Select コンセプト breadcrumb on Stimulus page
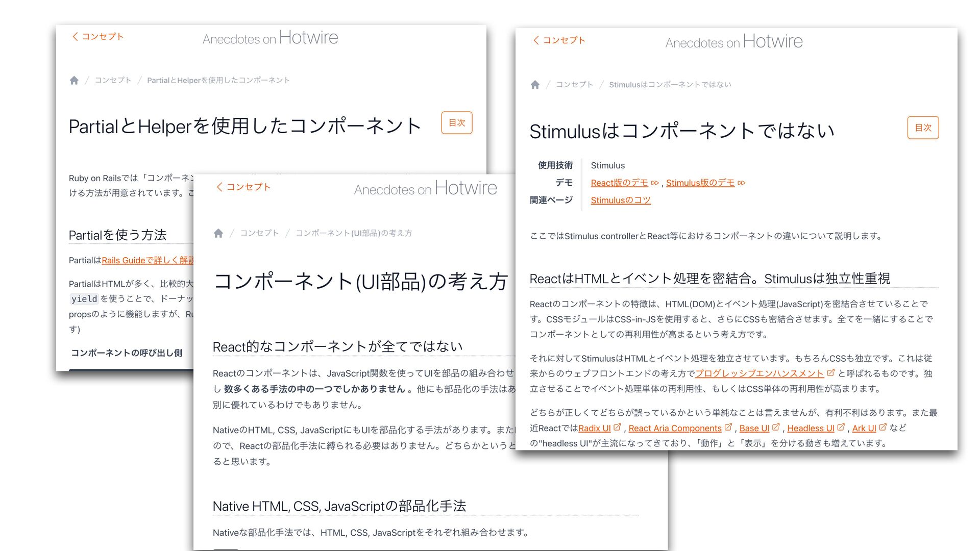980x551 pixels. tap(574, 85)
